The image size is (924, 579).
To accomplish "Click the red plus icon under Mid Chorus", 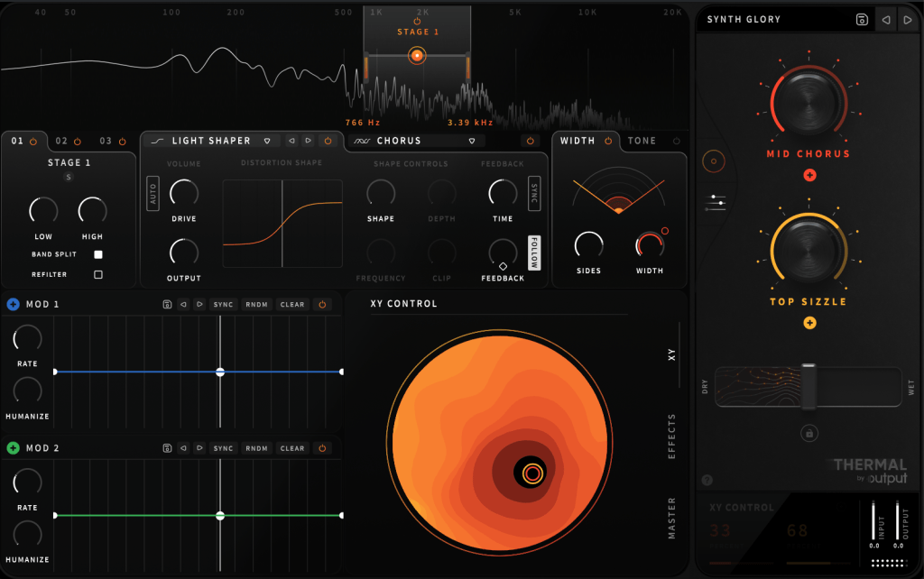I will (809, 175).
